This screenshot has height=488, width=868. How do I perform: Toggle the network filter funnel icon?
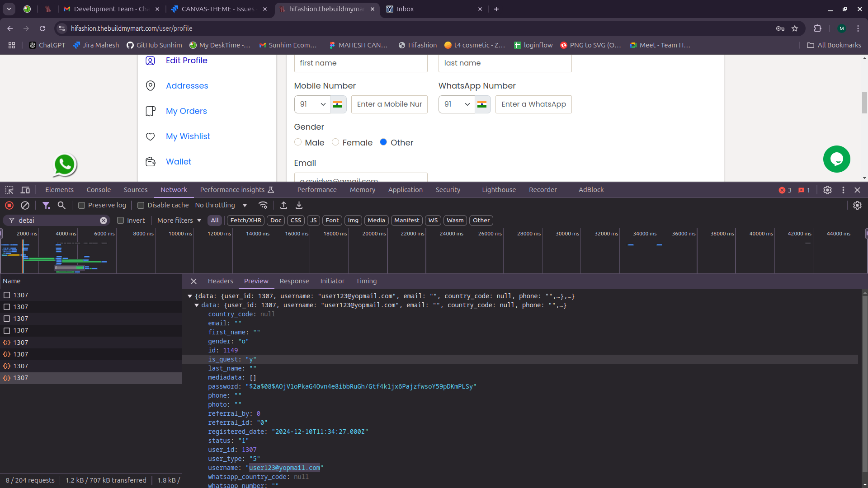coord(46,205)
